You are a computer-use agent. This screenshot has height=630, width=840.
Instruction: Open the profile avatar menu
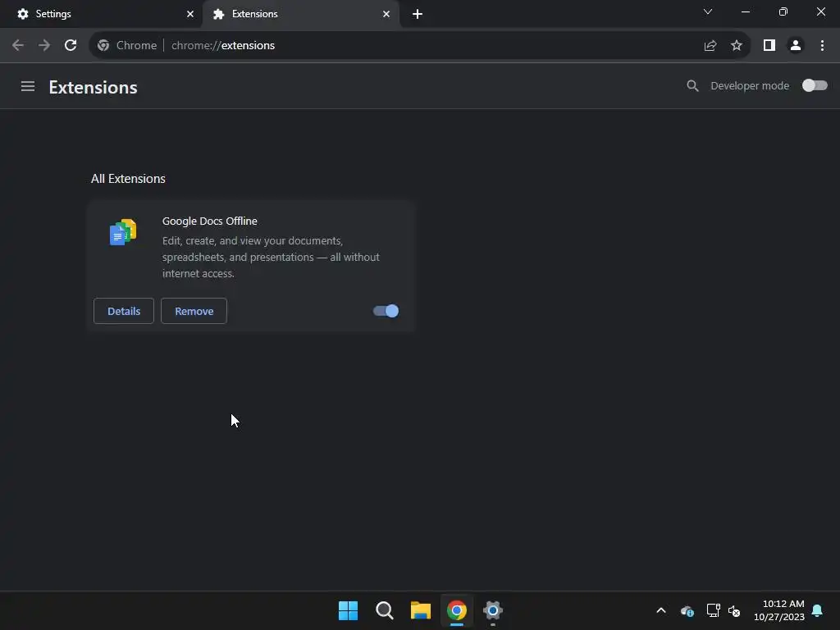click(796, 46)
